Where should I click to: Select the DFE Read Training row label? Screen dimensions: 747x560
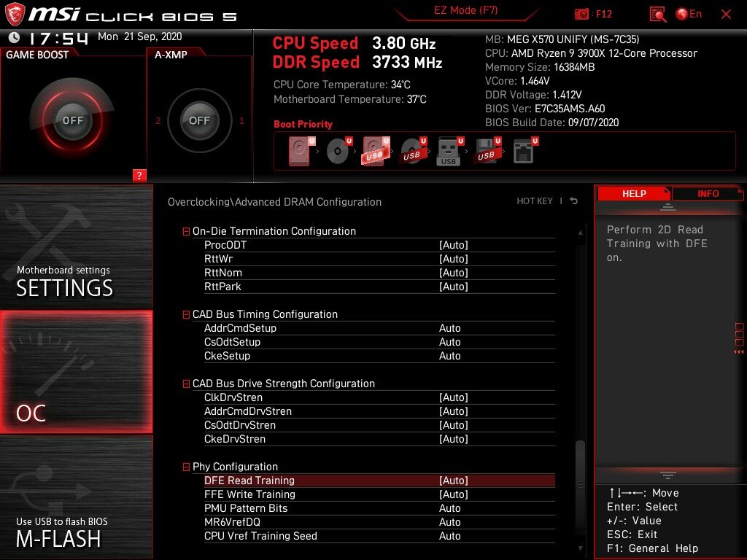click(249, 481)
